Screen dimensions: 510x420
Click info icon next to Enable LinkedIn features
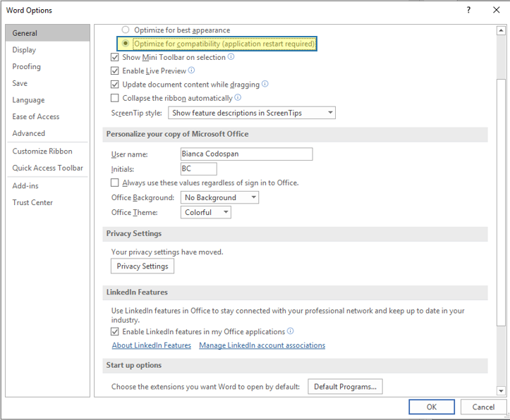(x=291, y=331)
